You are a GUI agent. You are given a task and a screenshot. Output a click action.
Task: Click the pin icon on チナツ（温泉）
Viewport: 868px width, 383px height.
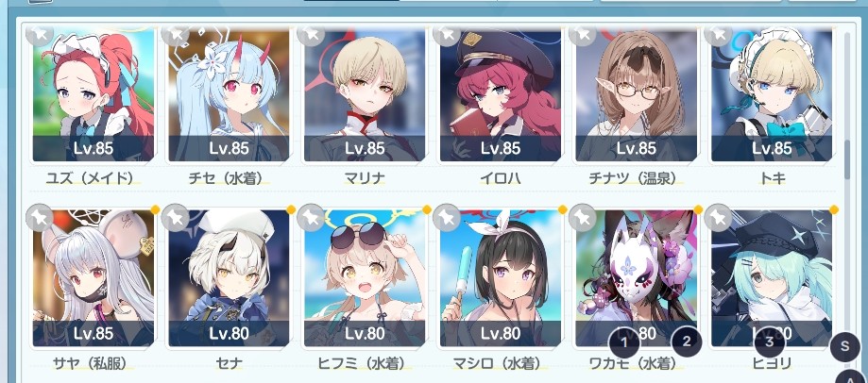click(x=582, y=35)
